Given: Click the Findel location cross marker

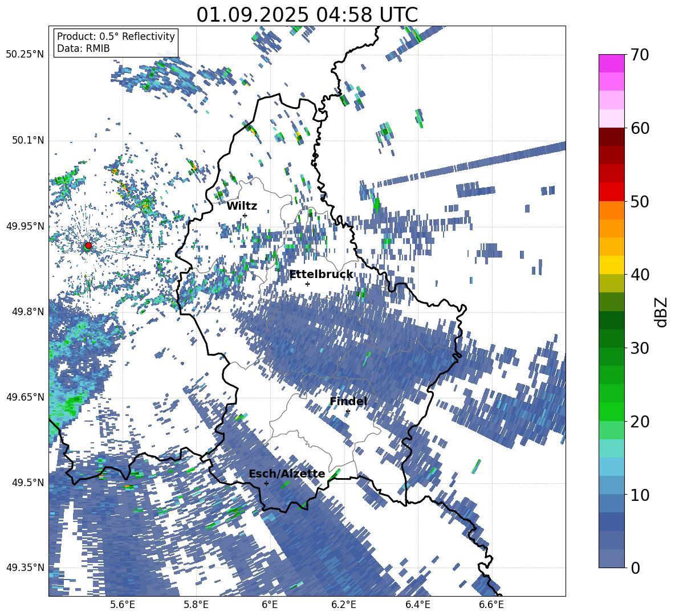Looking at the screenshot, I should coord(348,411).
